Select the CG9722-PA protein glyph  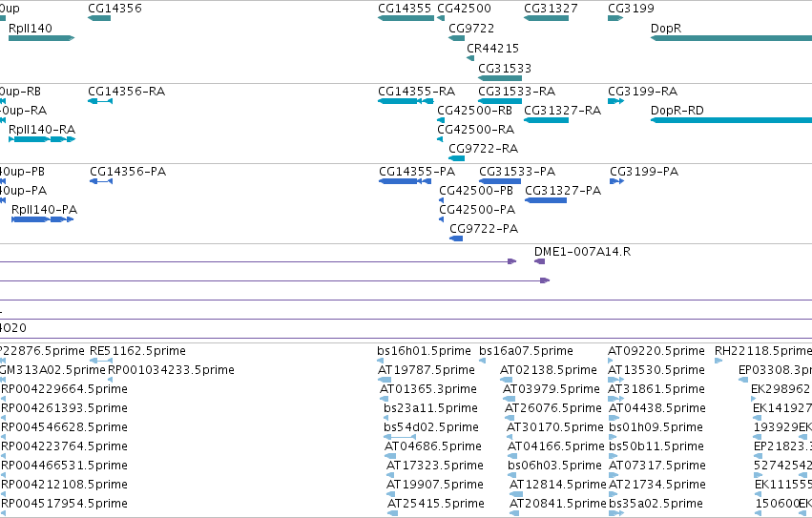(x=456, y=238)
